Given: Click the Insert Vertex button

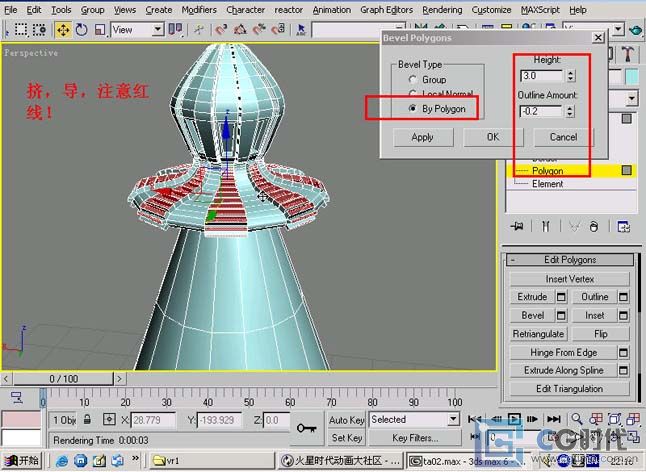Looking at the screenshot, I should (x=570, y=279).
